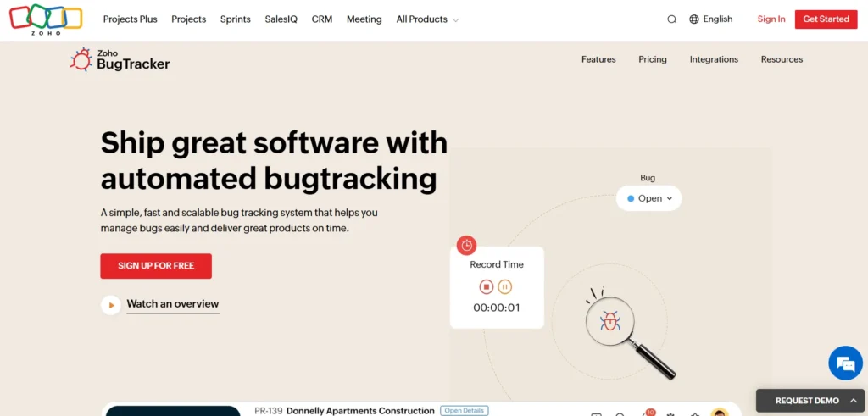This screenshot has height=416, width=868.
Task: Click the 00:00:01 timer value
Action: [497, 308]
